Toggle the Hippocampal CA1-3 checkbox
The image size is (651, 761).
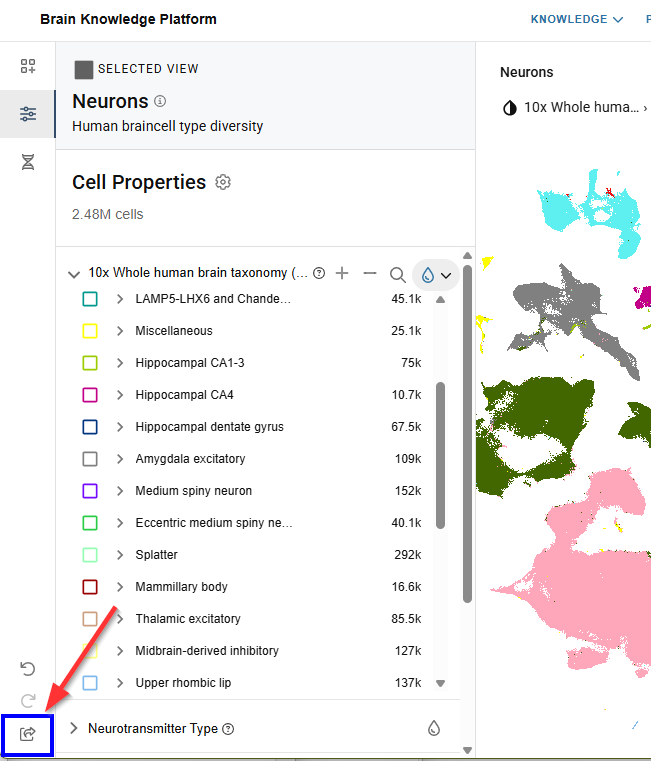[90, 363]
